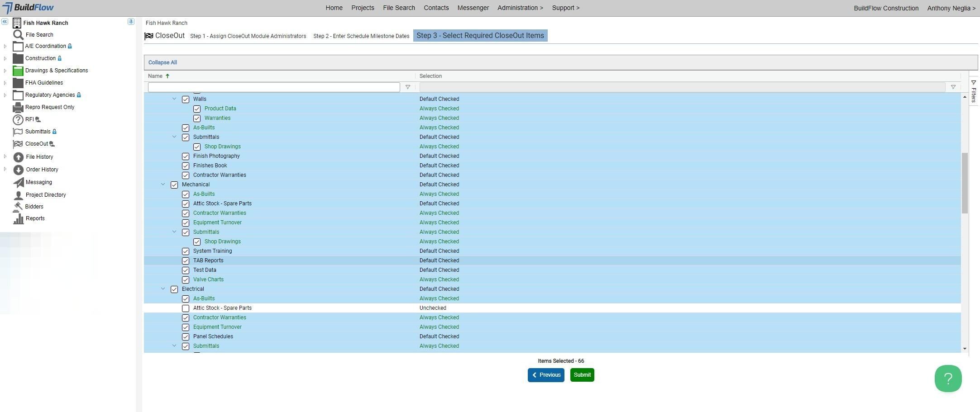Expand the Drawings & Specifications folder
This screenshot has width=980, height=412.
point(5,71)
